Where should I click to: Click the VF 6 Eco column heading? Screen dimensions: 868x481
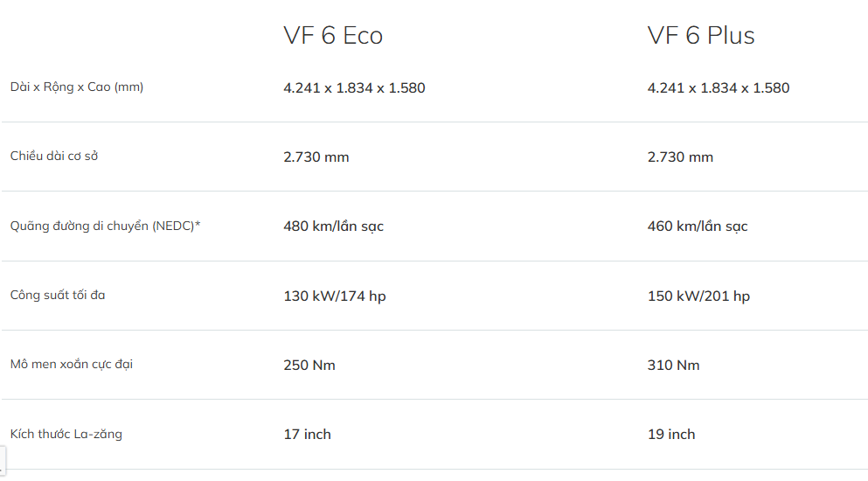coord(333,36)
